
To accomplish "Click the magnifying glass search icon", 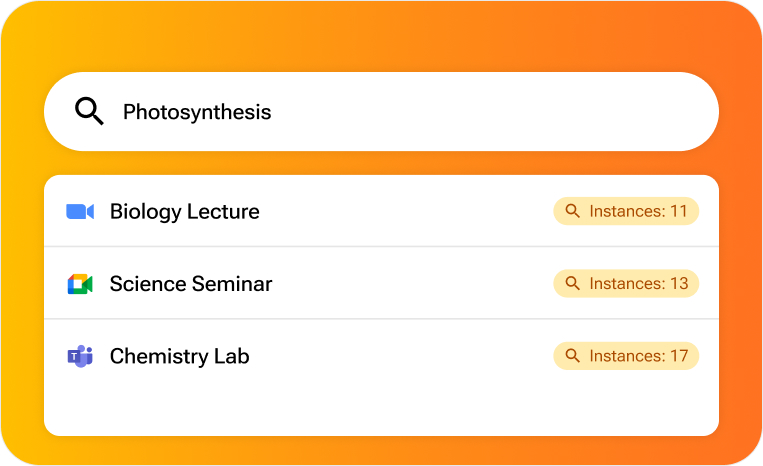I will 89,111.
